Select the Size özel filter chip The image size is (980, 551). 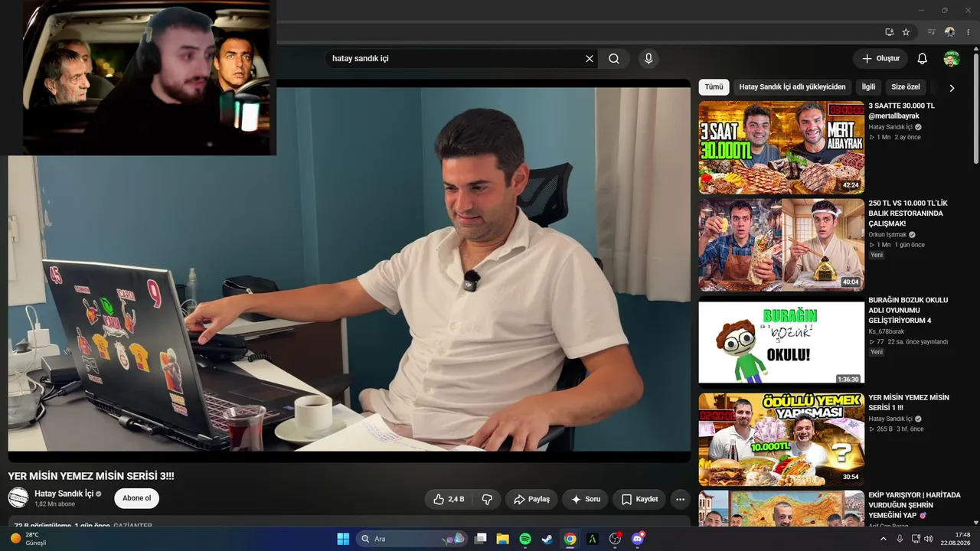click(906, 87)
